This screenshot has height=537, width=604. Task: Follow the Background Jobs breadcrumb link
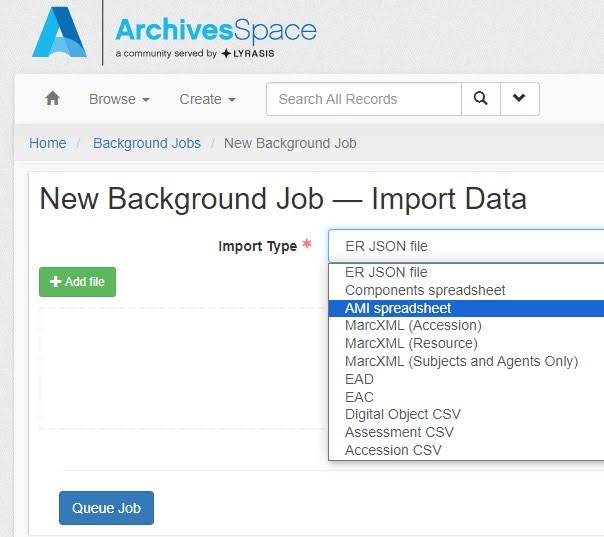tap(147, 143)
